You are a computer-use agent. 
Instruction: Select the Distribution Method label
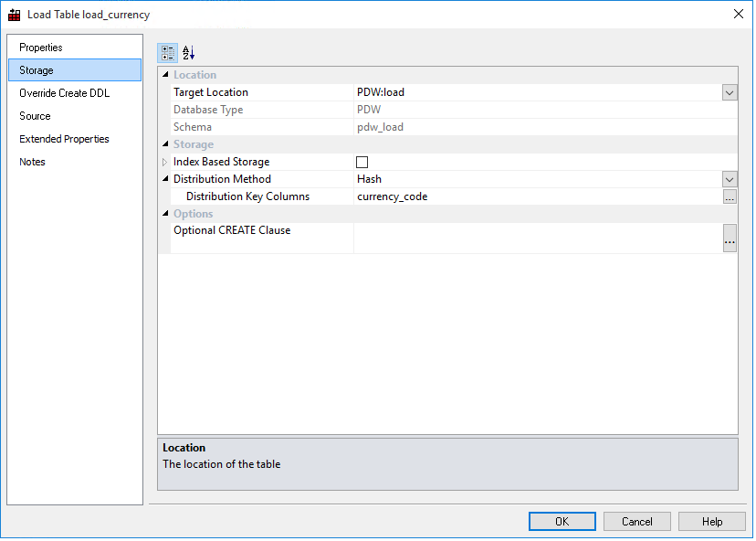click(222, 179)
